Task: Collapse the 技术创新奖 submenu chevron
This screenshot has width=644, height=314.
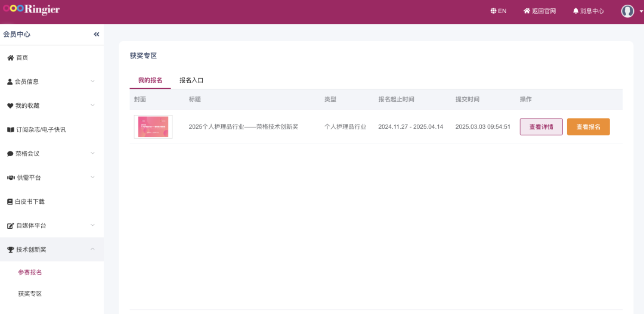Action: point(92,249)
